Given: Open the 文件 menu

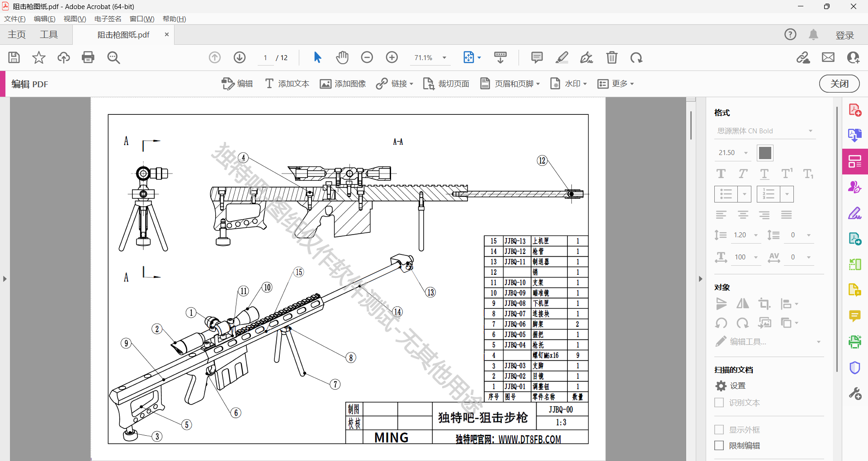Looking at the screenshot, I should click(14, 19).
